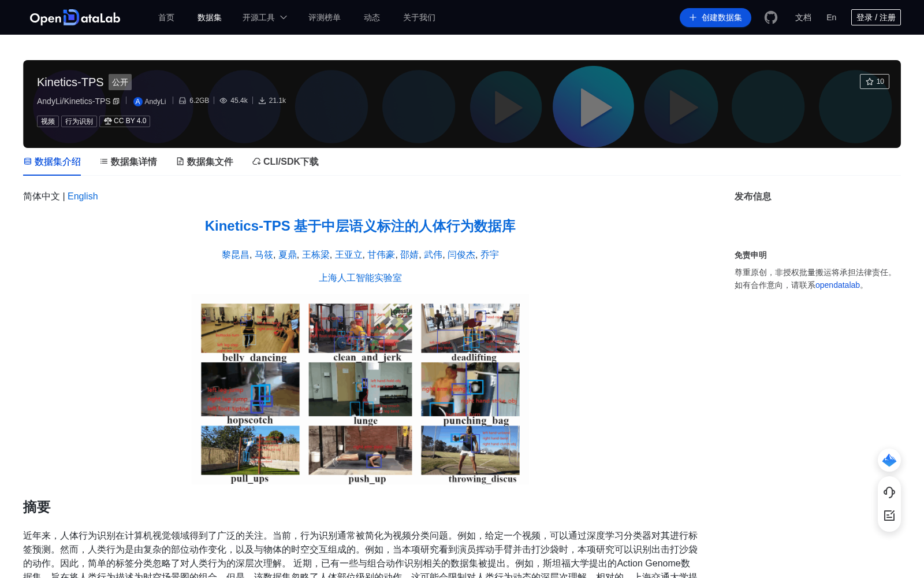Image resolution: width=924 pixels, height=578 pixels.
Task: Click the 45.4k views eye icon
Action: tap(223, 101)
